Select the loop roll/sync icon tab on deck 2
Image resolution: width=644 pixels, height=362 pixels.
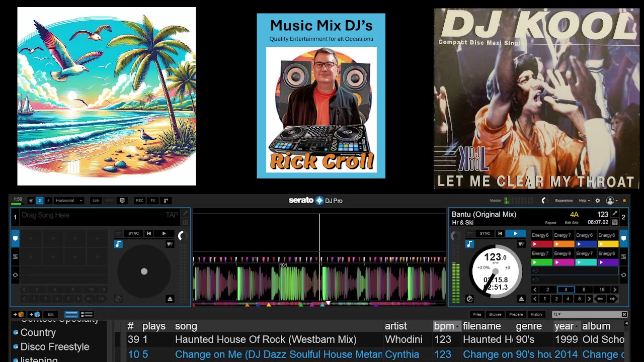[623, 275]
